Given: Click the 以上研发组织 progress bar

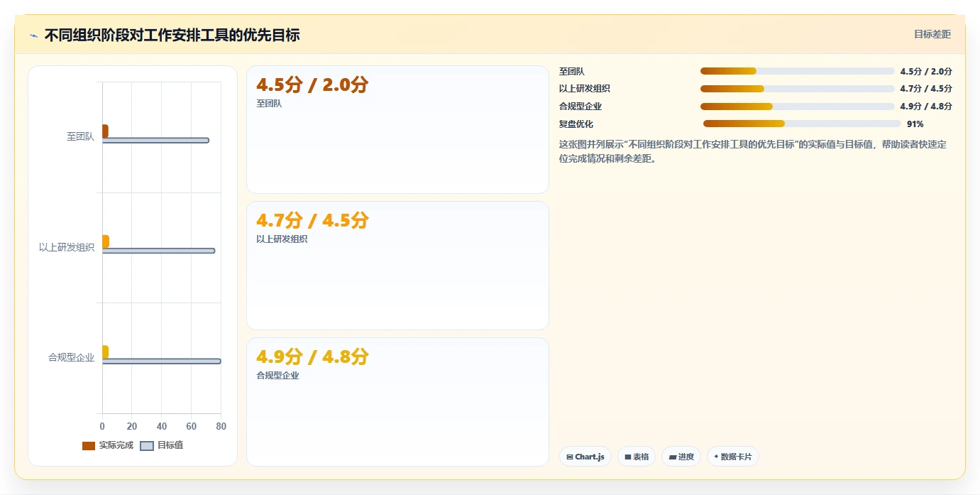Looking at the screenshot, I should pos(797,89).
